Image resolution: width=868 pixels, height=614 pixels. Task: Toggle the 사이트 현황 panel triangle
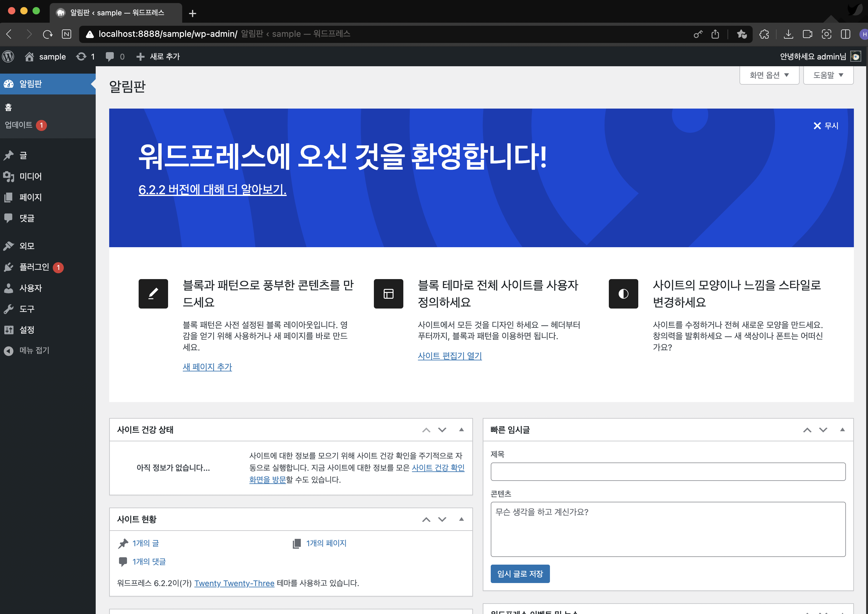pos(461,520)
